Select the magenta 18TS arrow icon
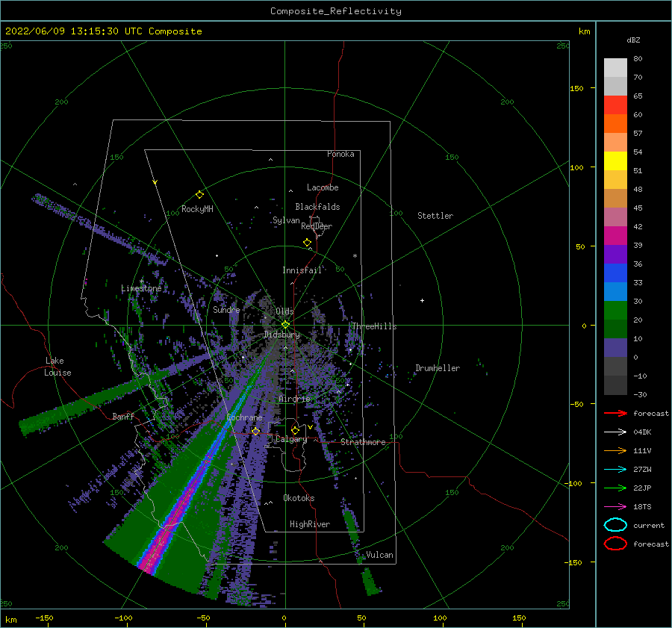The width and height of the screenshot is (672, 628). coord(615,507)
